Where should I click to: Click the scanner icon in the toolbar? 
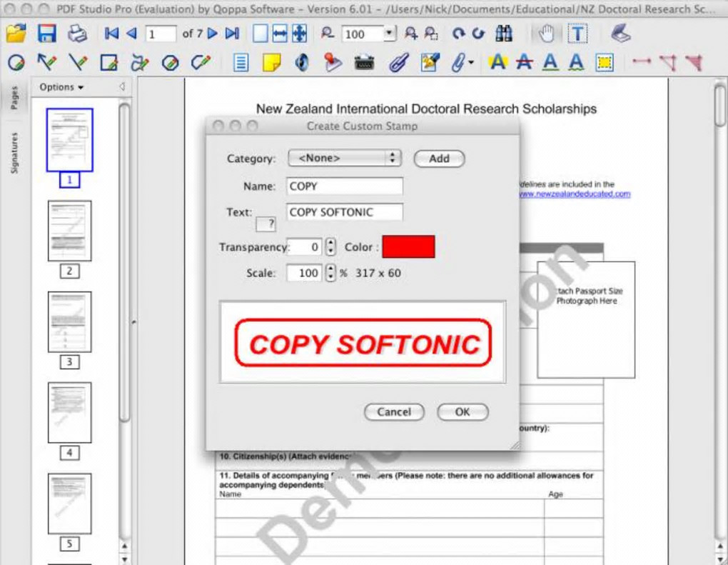620,34
